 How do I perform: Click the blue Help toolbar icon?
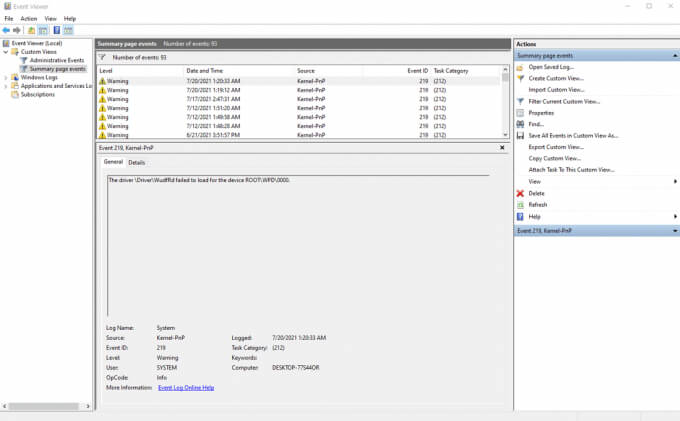[55, 30]
